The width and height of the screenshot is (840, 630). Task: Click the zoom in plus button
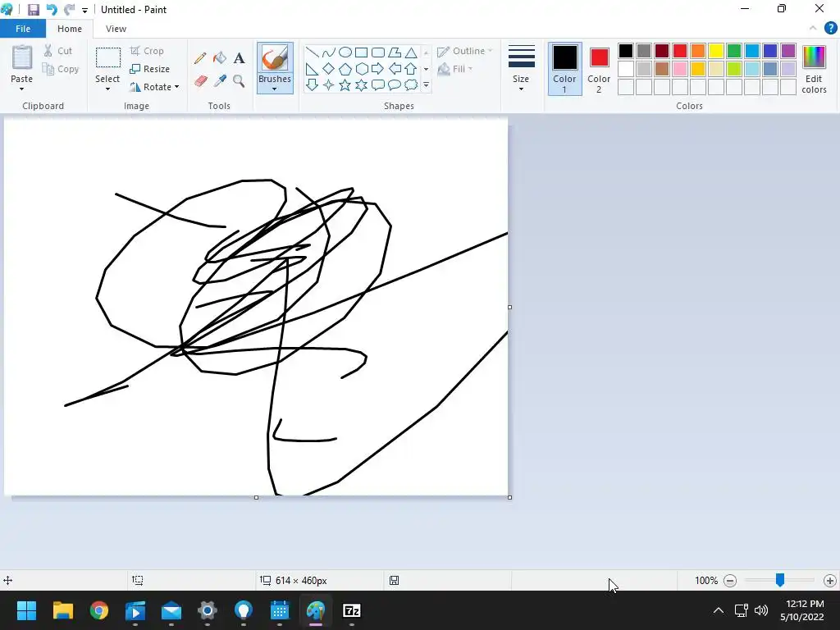[830, 580]
